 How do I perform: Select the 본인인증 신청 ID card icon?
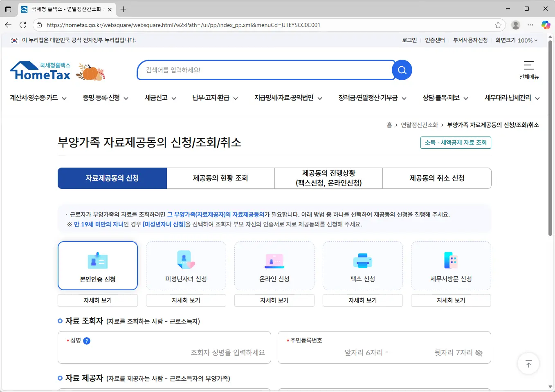point(98,261)
